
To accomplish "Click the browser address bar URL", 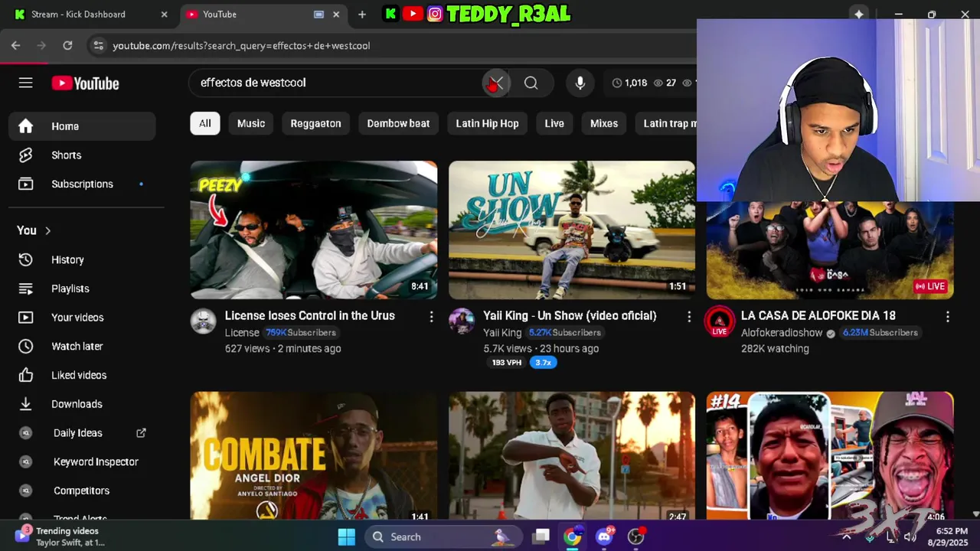I will (x=241, y=46).
